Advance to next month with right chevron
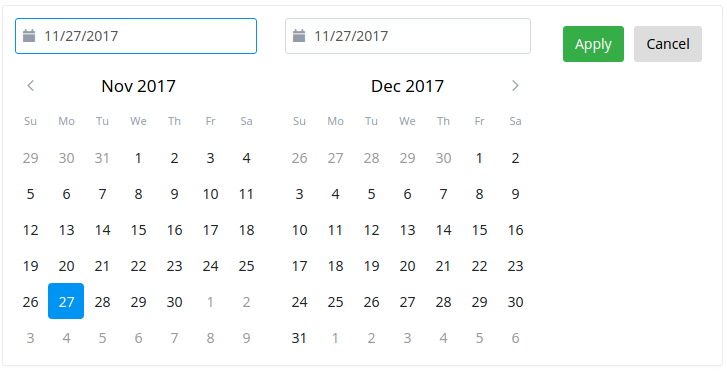This screenshot has width=727, height=373. click(515, 86)
